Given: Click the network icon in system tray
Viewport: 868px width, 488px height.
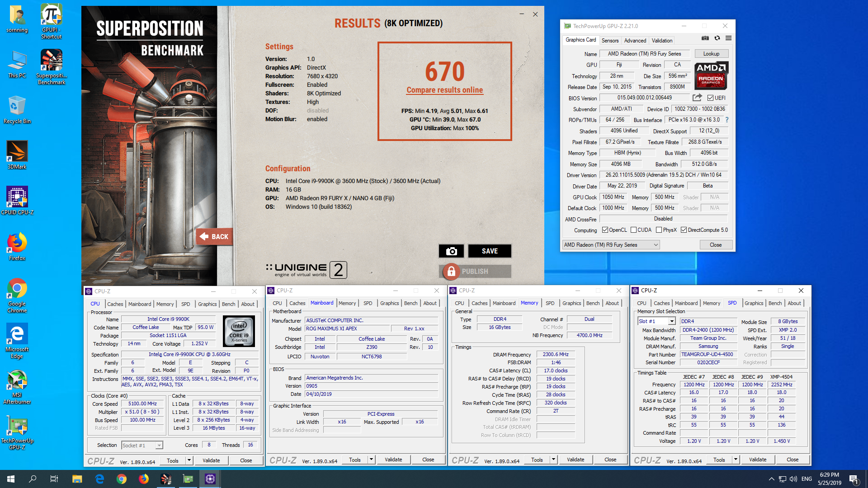Looking at the screenshot, I should tap(782, 479).
